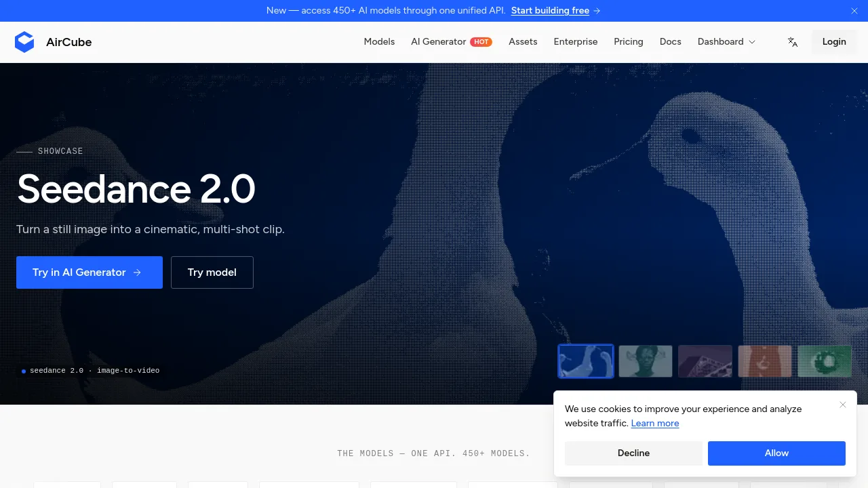Open the language translation switcher icon
The width and height of the screenshot is (868, 488).
(x=793, y=42)
